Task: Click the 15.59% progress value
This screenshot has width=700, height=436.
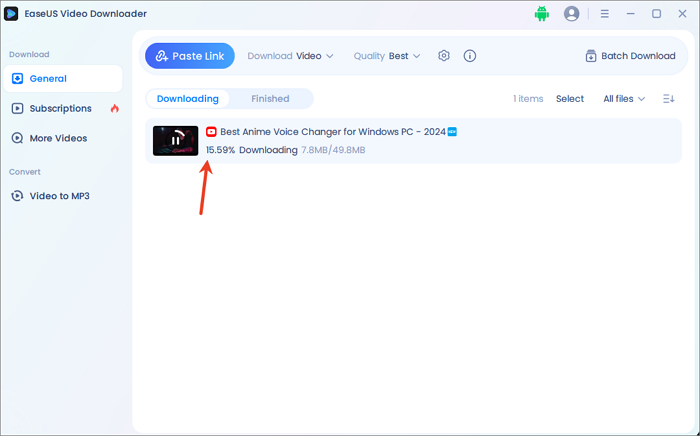Action: [220, 150]
